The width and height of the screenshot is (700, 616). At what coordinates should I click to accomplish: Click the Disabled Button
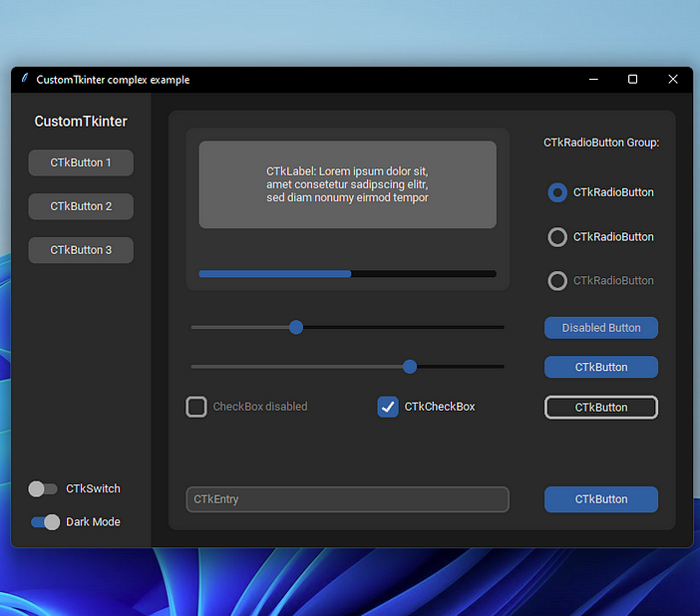pos(601,328)
